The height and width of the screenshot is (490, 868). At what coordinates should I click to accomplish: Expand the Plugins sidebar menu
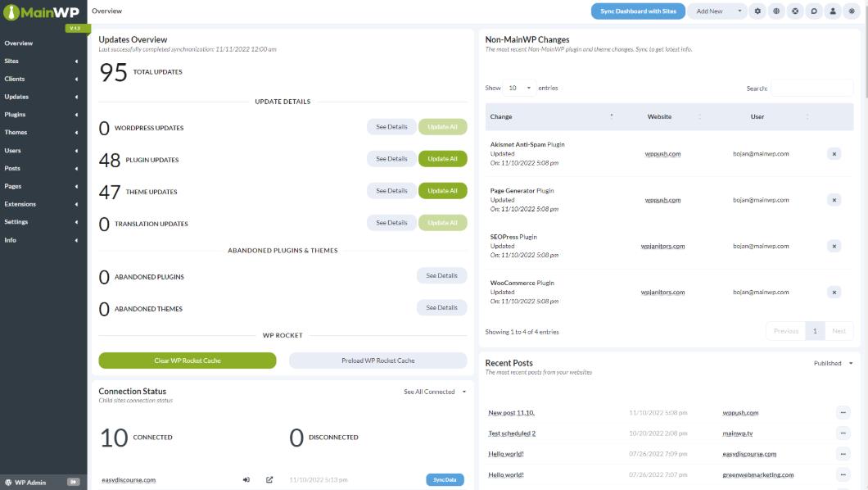[x=43, y=115]
